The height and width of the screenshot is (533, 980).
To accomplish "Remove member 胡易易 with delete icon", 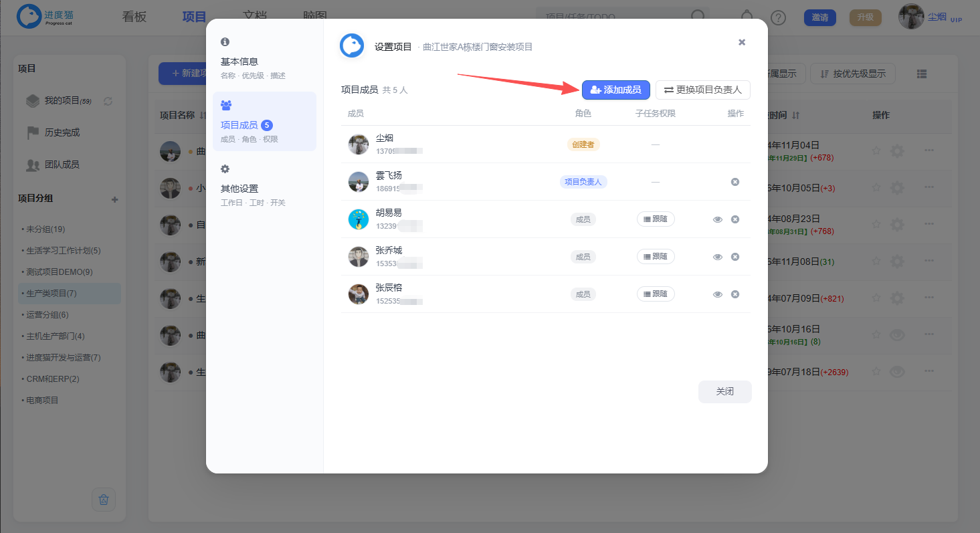I will point(734,219).
